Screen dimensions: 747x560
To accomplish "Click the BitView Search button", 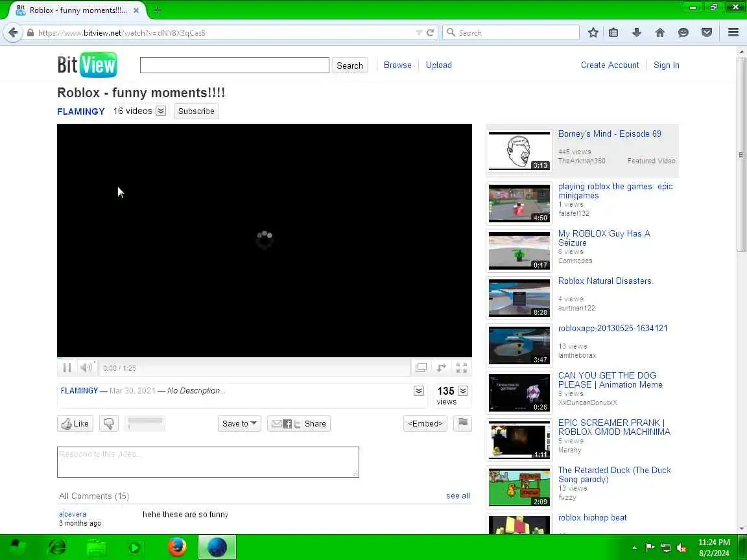I will pyautogui.click(x=350, y=65).
